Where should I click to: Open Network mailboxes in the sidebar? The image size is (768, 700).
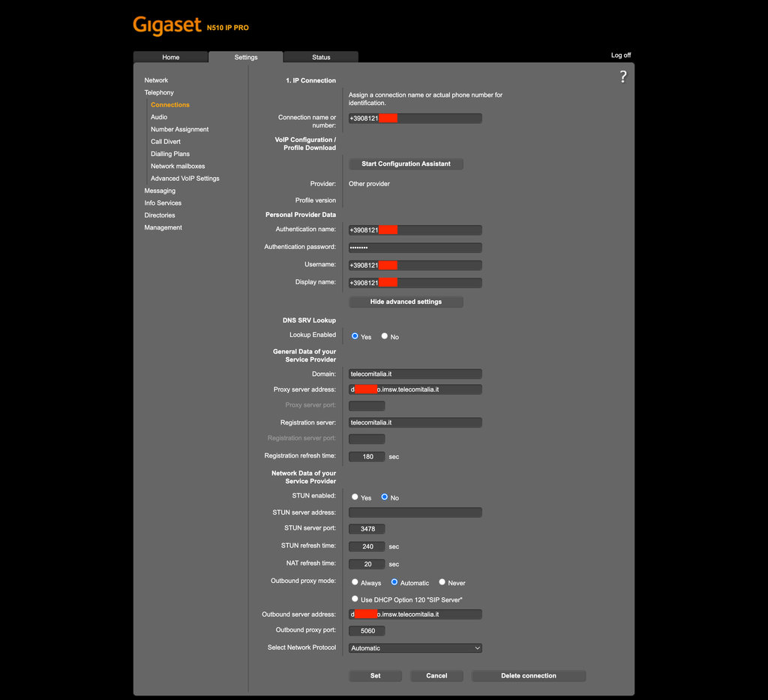[x=178, y=166]
